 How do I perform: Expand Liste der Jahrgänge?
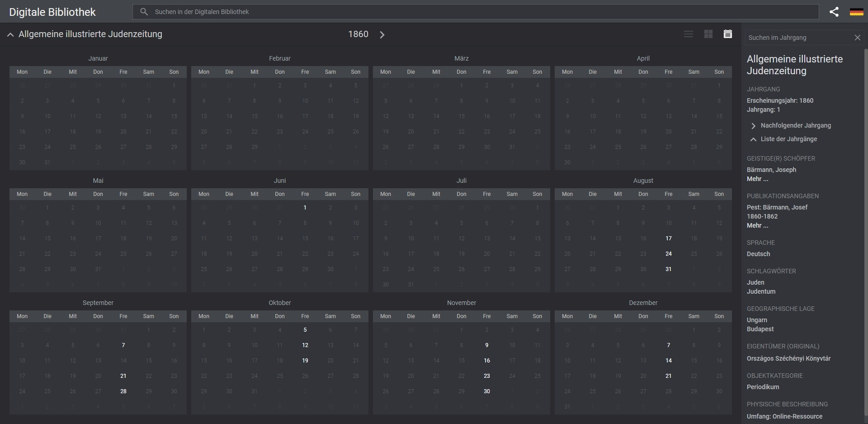coord(789,139)
